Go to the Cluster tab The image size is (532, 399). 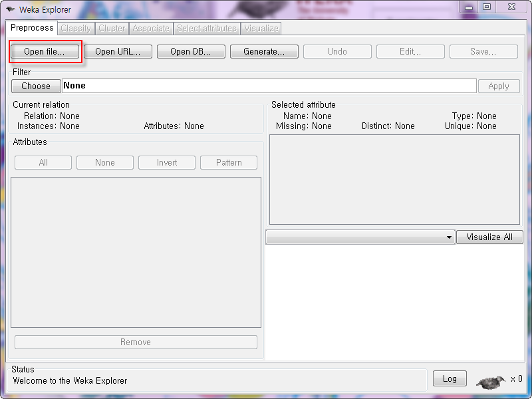[112, 28]
